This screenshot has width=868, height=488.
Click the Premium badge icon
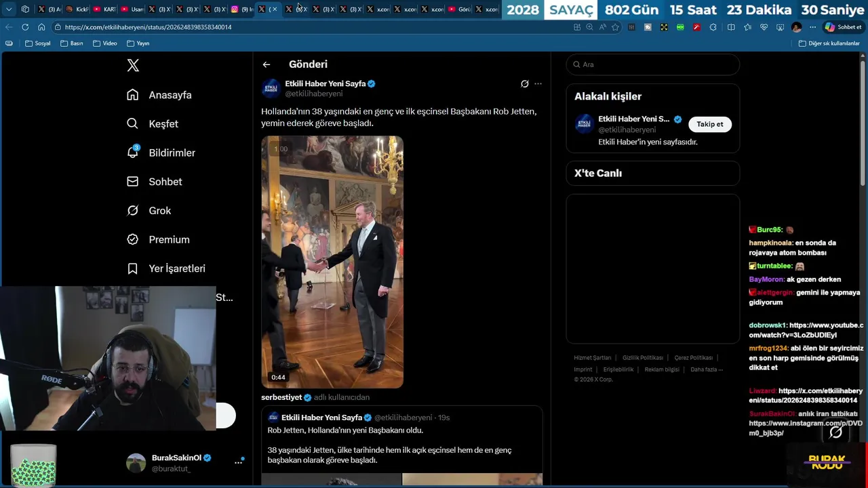(x=133, y=239)
